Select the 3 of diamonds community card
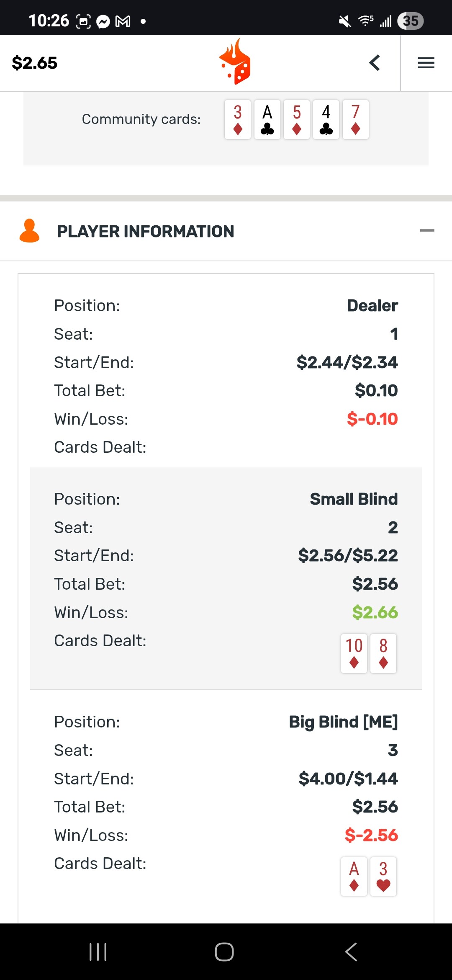This screenshot has width=452, height=980. coord(238,119)
